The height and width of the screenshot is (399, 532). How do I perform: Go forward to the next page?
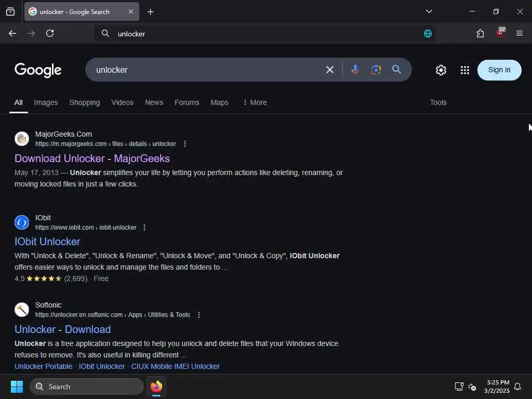pos(31,33)
